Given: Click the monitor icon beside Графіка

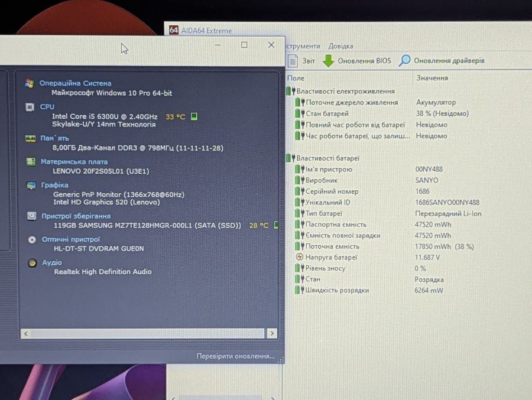Looking at the screenshot, I should click(31, 186).
